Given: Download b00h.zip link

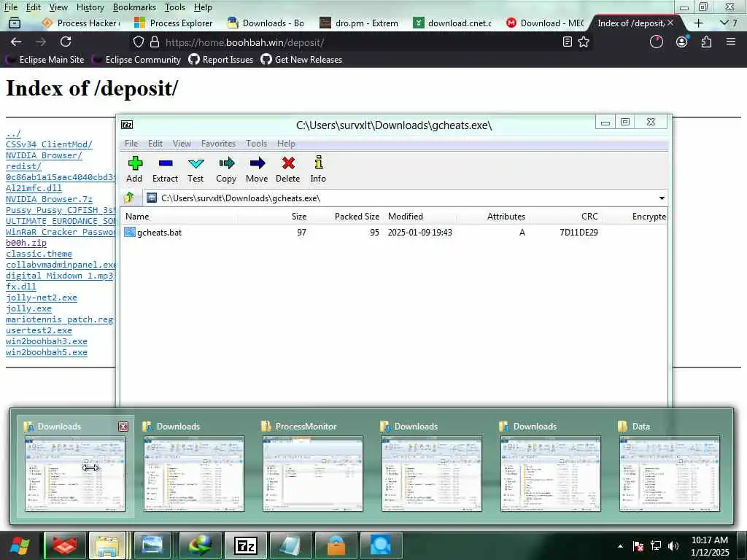Looking at the screenshot, I should [26, 243].
